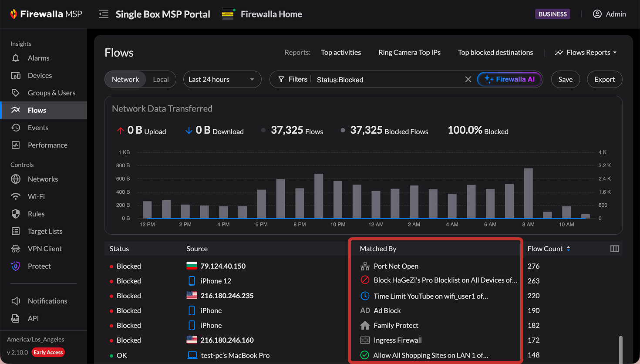Open the VPN Client icon
Viewport: 640px width, 364px height.
(x=16, y=249)
